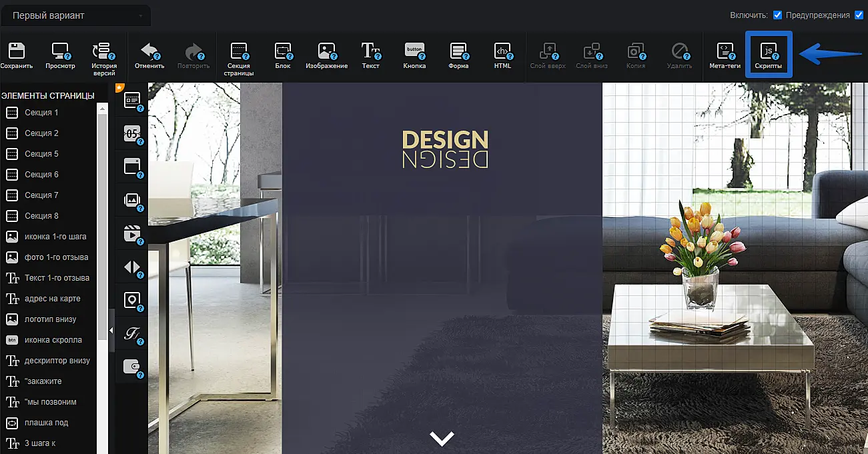
Task: Insert an Изображение image element
Action: 326,55
